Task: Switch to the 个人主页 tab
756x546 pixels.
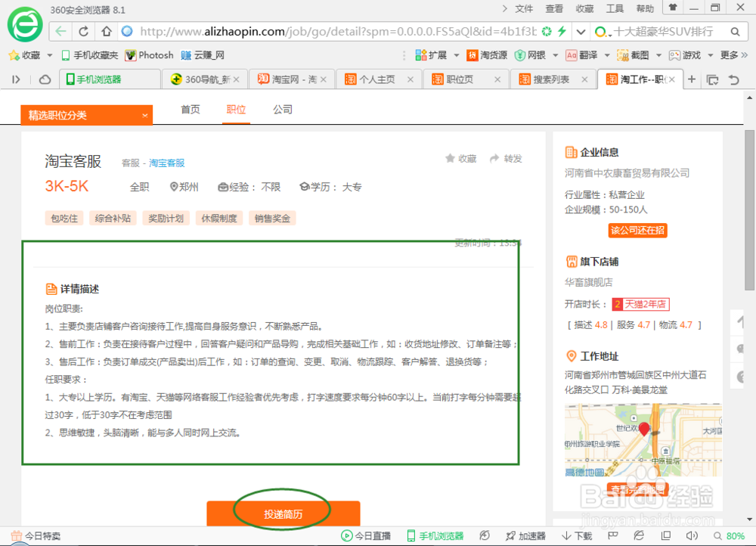Action: (378, 79)
